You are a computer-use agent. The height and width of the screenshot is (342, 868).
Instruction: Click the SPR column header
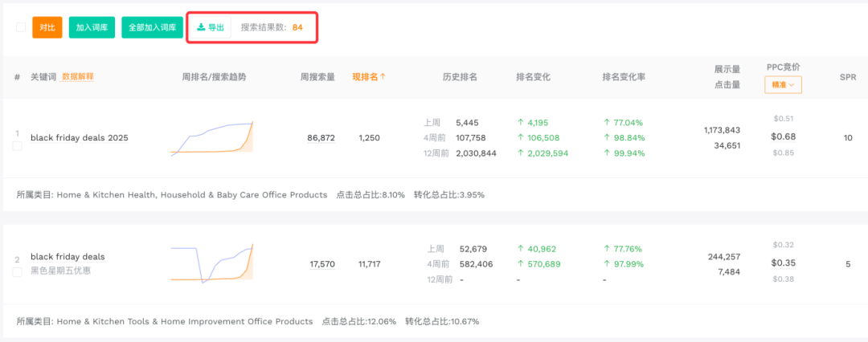[848, 77]
